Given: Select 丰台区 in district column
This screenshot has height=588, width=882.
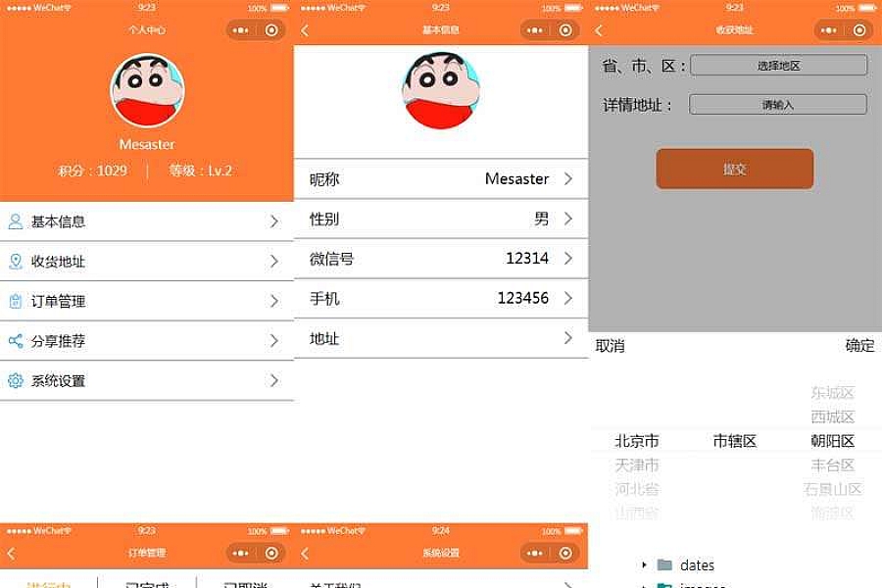Looking at the screenshot, I should pyautogui.click(x=832, y=465).
